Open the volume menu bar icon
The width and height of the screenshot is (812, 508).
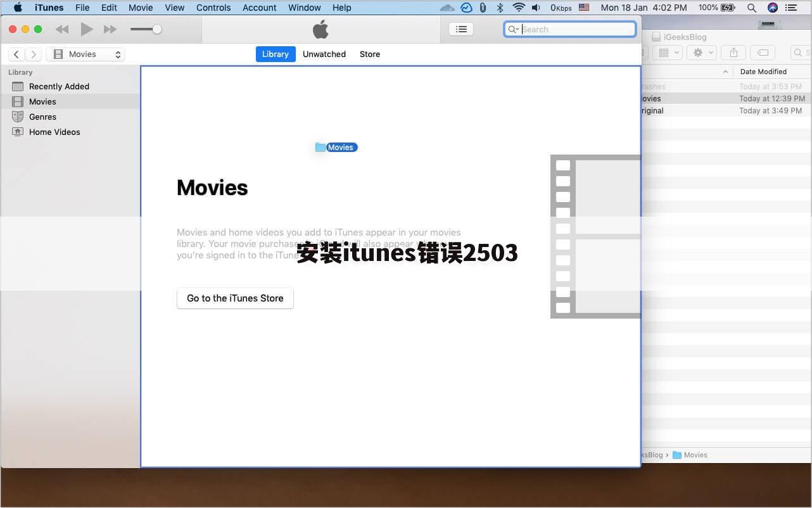click(536, 8)
